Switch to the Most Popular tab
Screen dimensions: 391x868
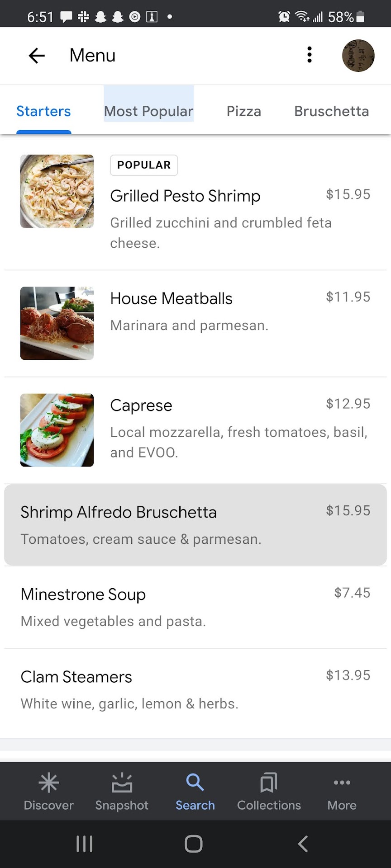(148, 111)
